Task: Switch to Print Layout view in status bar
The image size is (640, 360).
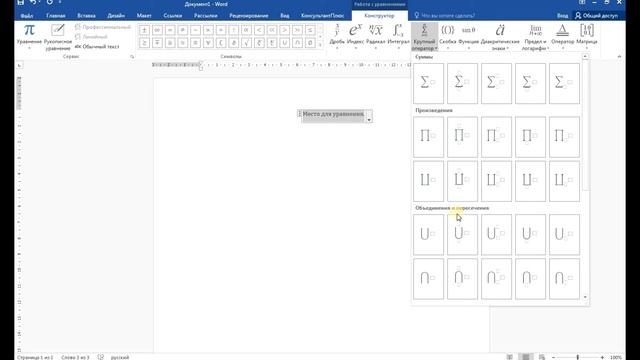Action: [x=526, y=357]
